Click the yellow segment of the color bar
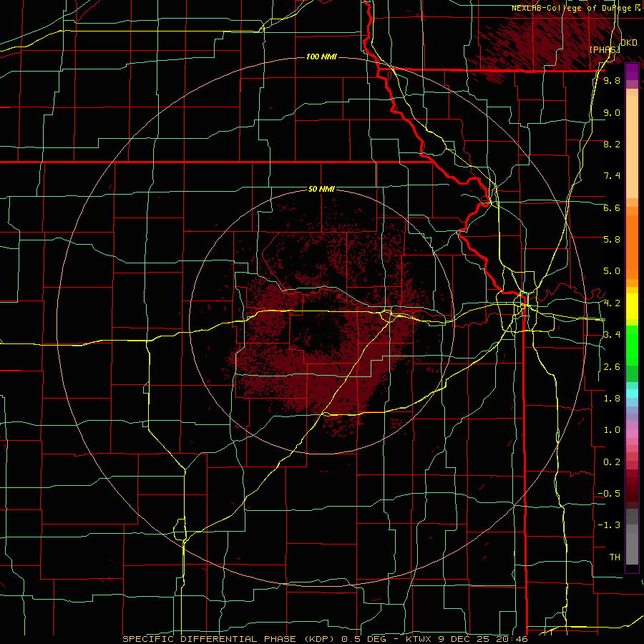This screenshot has height=644, width=644. [x=632, y=306]
